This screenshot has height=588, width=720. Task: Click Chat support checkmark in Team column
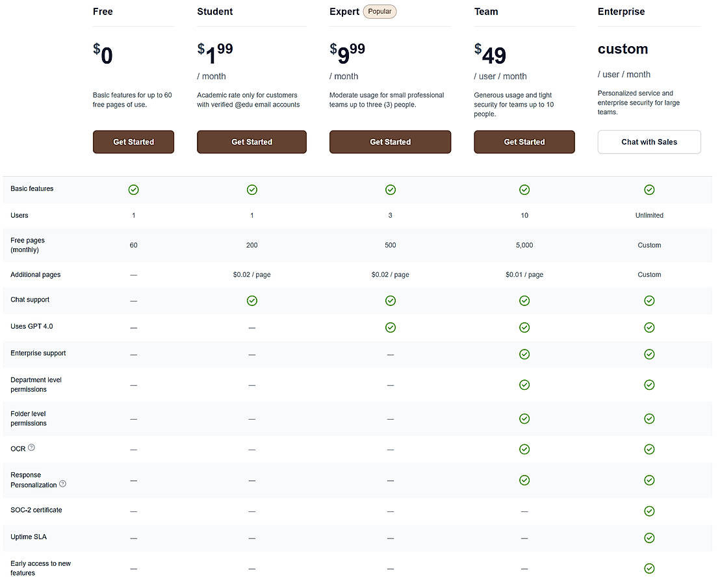pos(524,301)
